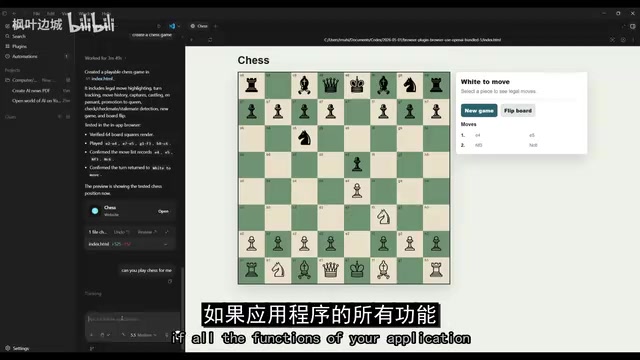Reload the browser preview page
This screenshot has width=640, height=360.
(210, 40)
